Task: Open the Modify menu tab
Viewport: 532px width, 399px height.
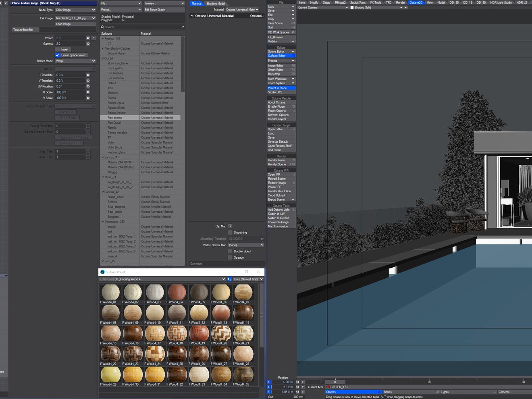Action: coord(314,2)
